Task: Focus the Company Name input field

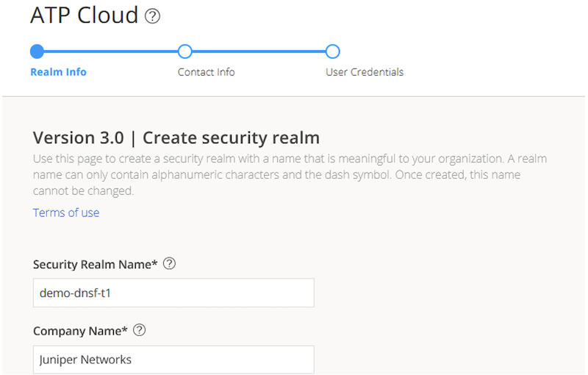Action: pyautogui.click(x=173, y=360)
